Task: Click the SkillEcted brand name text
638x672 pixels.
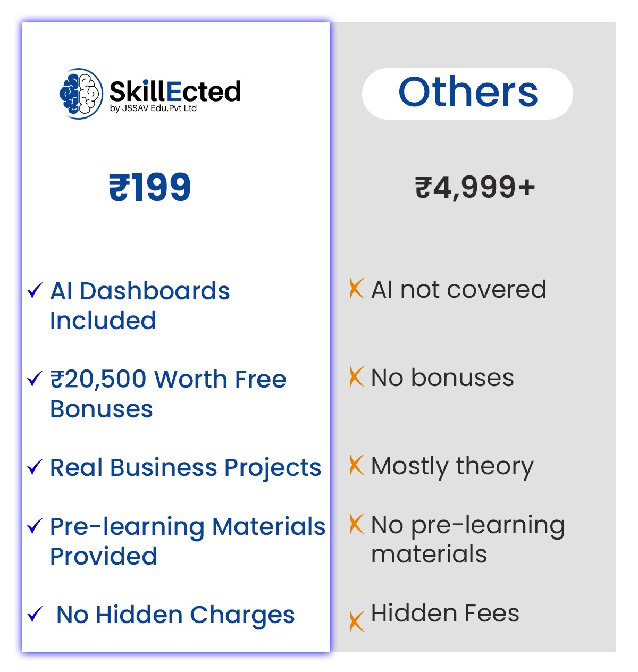Action: pyautogui.click(x=175, y=91)
